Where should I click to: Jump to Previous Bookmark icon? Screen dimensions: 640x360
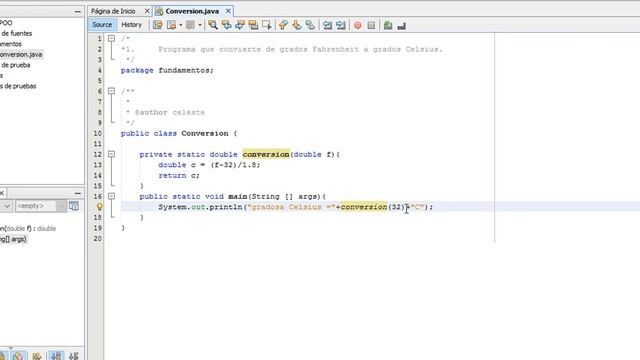[x=283, y=25]
